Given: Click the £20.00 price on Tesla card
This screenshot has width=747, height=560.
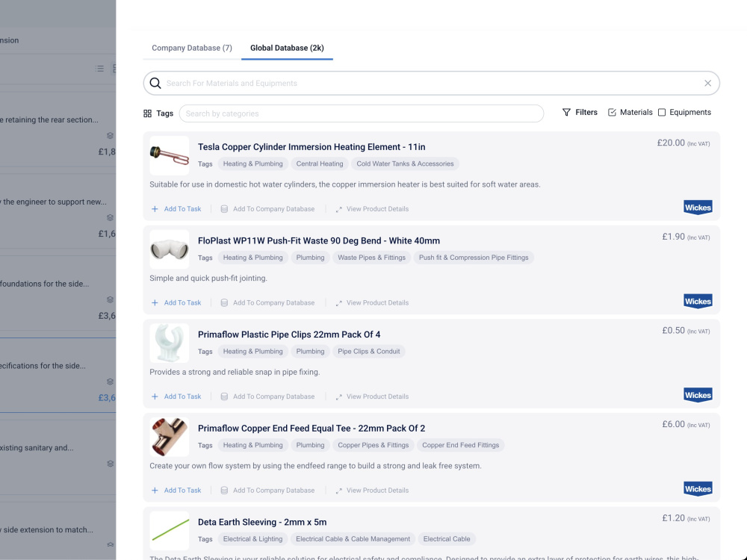Looking at the screenshot, I should click(x=671, y=143).
